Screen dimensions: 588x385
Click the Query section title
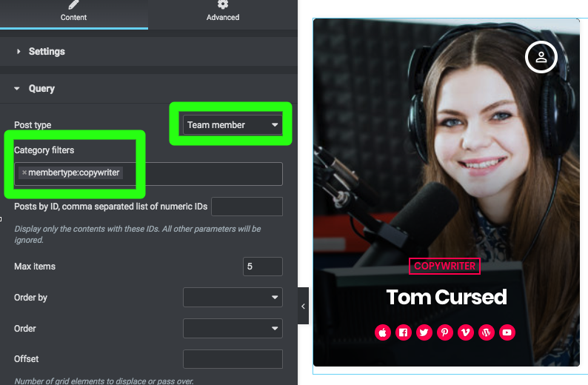41,88
